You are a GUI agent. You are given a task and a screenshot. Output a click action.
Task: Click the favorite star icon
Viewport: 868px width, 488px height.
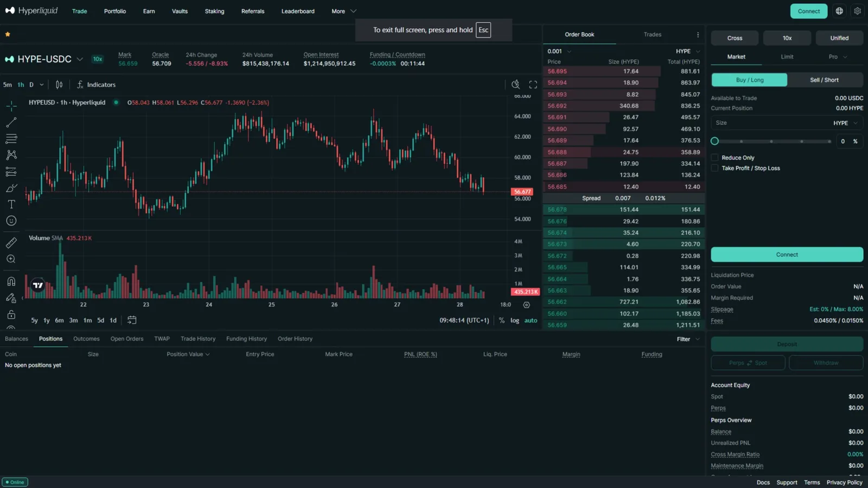(8, 34)
